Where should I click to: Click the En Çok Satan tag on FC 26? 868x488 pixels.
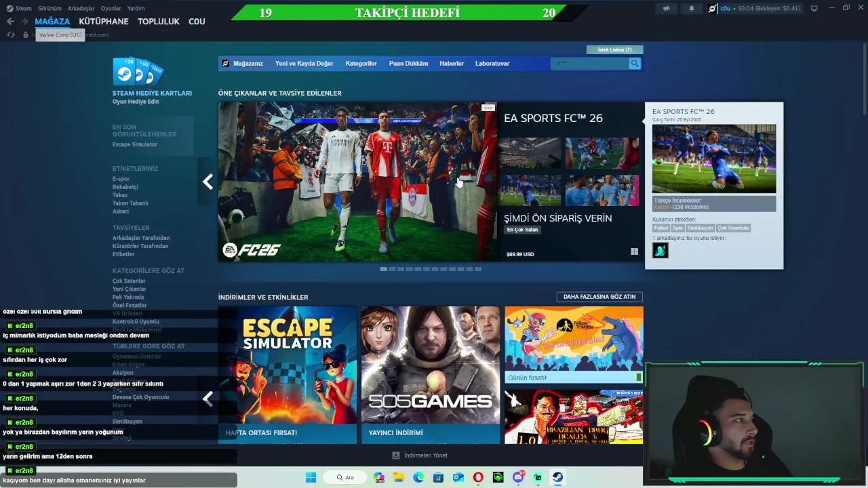click(522, 230)
